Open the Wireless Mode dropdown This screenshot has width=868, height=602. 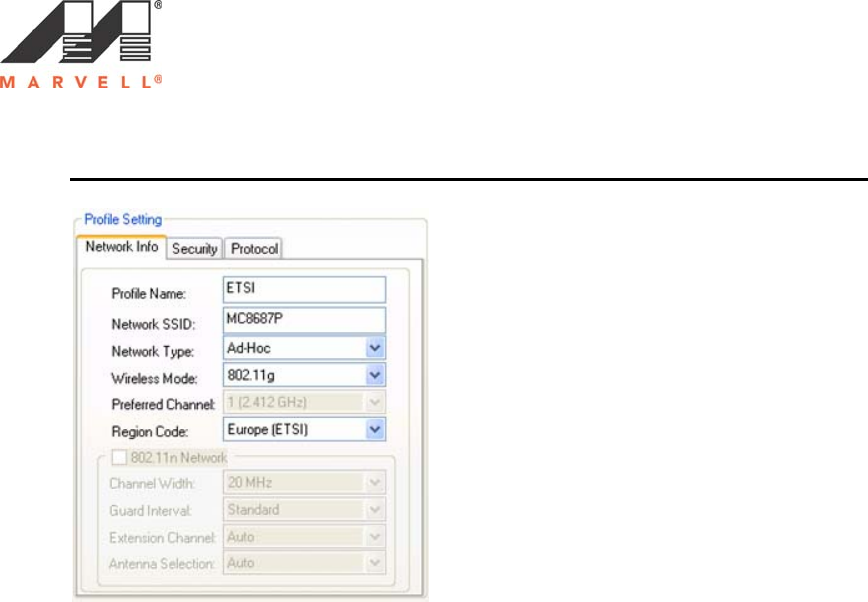click(x=304, y=375)
